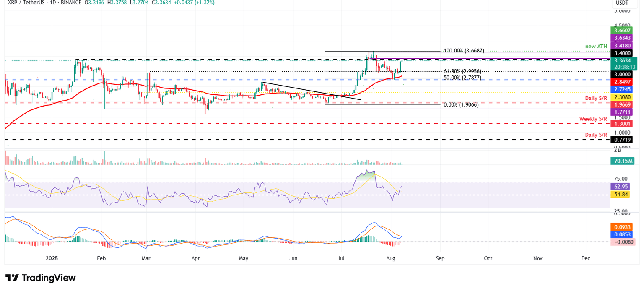
Task: Click the 2025 year axis label
Action: point(52,259)
